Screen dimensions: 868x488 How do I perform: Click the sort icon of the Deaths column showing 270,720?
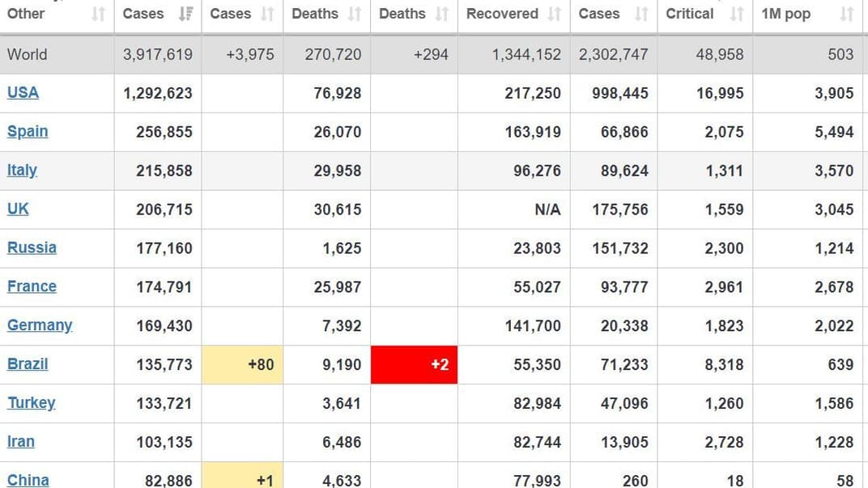tap(355, 14)
